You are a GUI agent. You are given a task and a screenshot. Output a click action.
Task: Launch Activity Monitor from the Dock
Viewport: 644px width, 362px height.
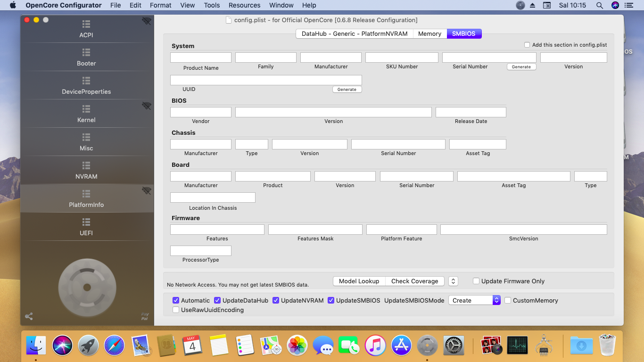517,346
